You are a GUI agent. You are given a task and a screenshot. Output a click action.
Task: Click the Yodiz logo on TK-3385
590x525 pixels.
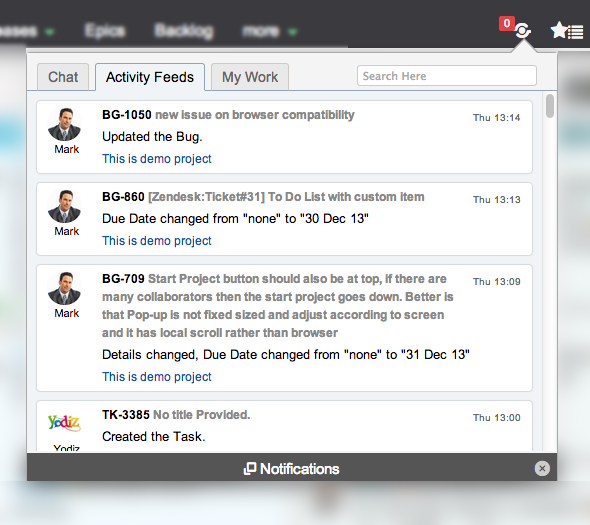[x=64, y=422]
